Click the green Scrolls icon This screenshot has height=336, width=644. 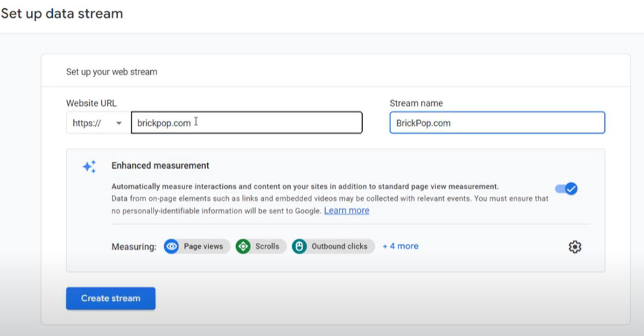pyautogui.click(x=243, y=247)
